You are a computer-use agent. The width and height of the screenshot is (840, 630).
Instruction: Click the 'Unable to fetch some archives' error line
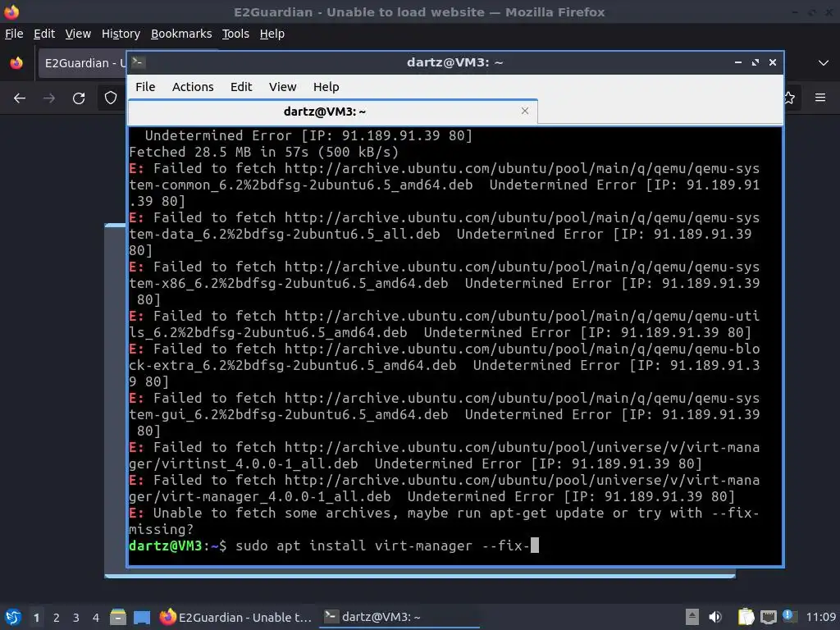point(444,521)
